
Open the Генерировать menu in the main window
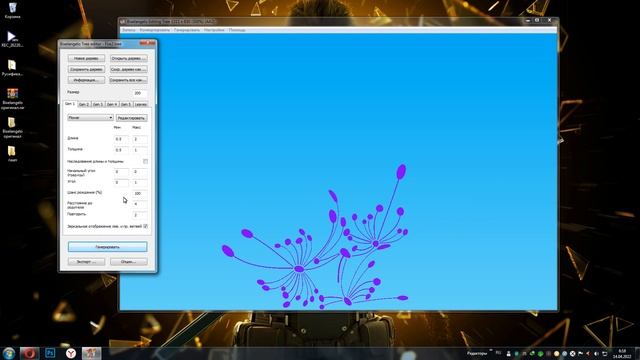click(187, 30)
